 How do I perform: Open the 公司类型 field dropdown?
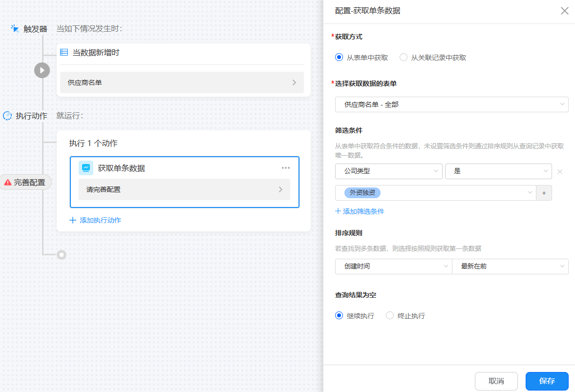click(x=389, y=171)
